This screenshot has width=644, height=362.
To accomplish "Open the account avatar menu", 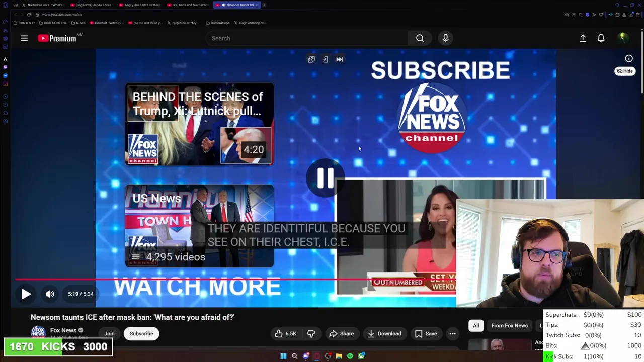I will click(x=622, y=38).
